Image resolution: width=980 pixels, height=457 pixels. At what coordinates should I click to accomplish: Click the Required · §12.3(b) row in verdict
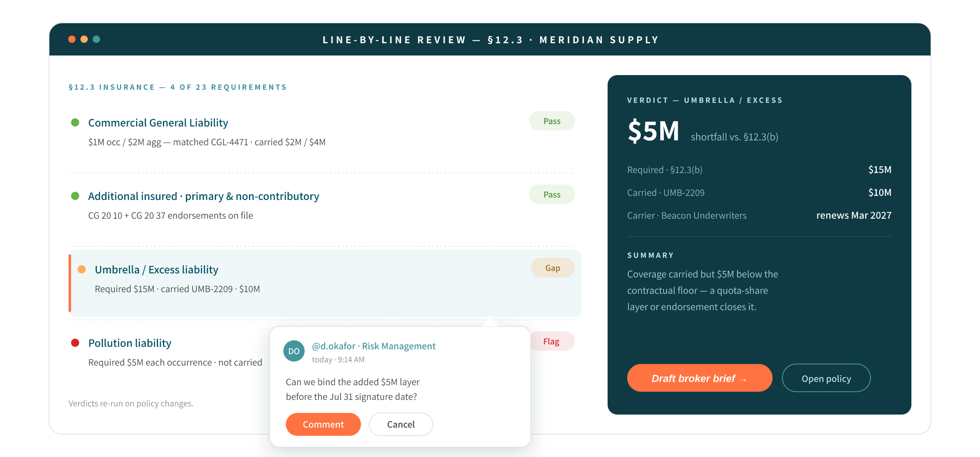click(759, 170)
